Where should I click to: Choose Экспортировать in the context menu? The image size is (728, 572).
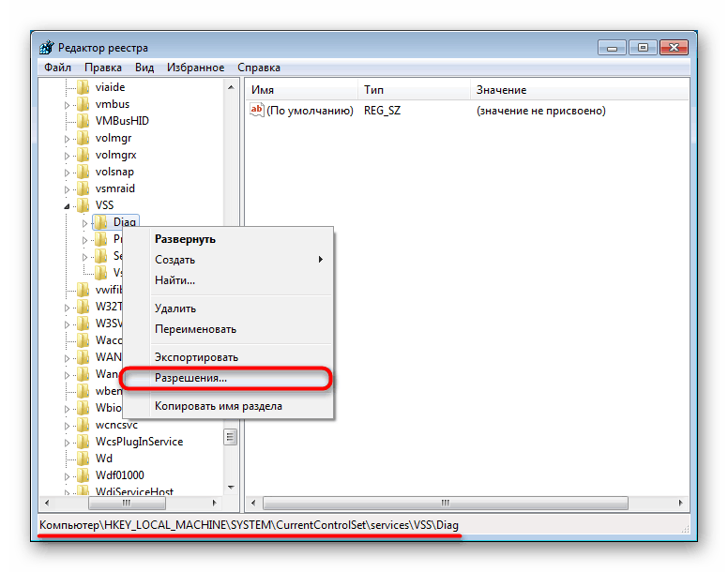pyautogui.click(x=227, y=357)
